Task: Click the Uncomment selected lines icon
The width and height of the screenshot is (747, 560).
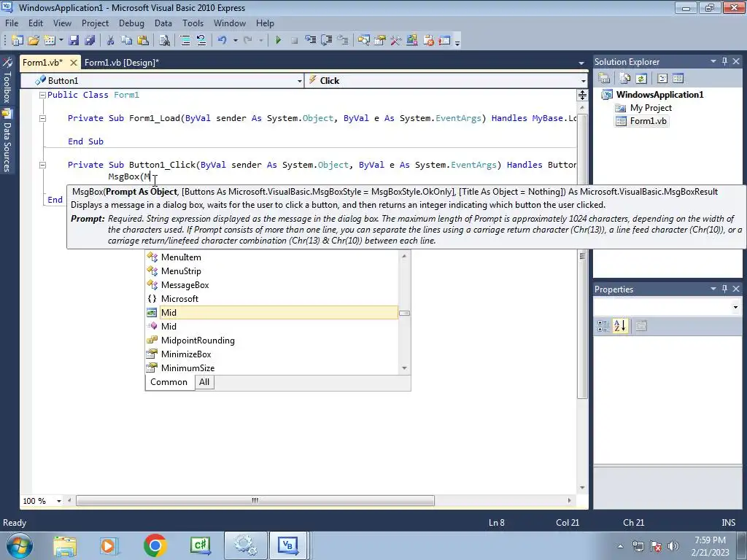Action: click(x=201, y=41)
